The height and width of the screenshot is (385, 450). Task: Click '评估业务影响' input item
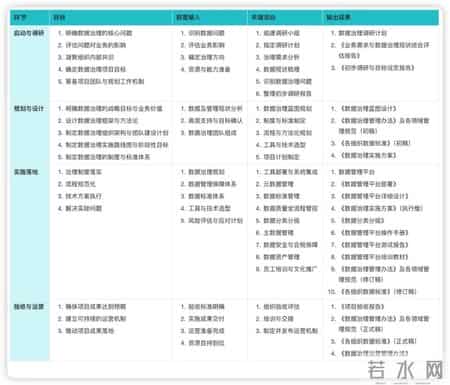click(x=206, y=45)
